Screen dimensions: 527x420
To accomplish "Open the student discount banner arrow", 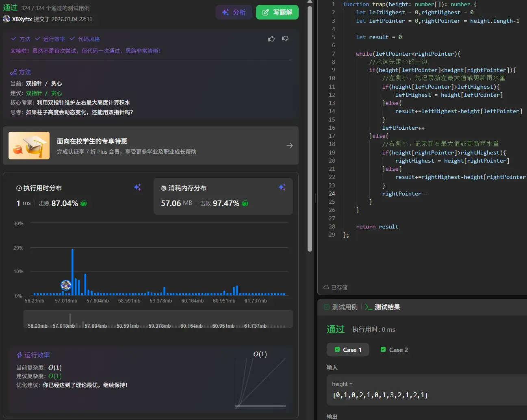I will coord(289,146).
